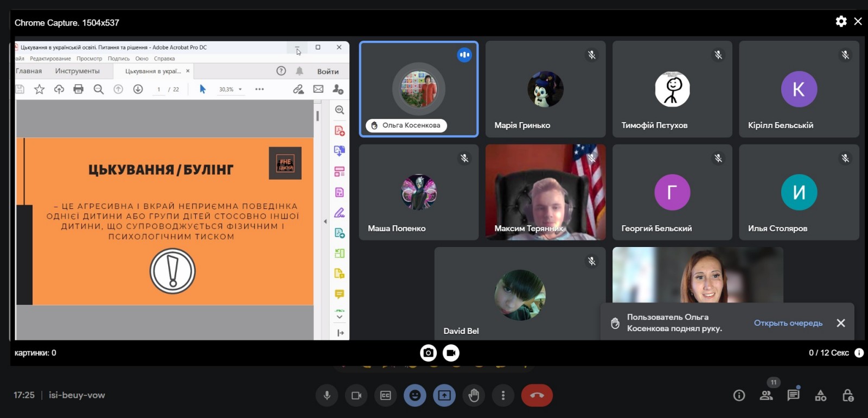Click the camera snapshot capture icon
The height and width of the screenshot is (418, 868).
coord(428,353)
